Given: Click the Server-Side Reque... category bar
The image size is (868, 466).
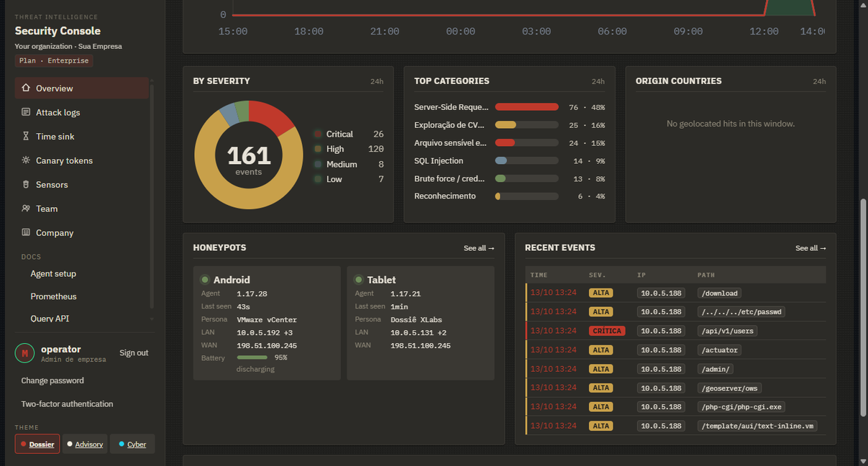Looking at the screenshot, I should 526,107.
